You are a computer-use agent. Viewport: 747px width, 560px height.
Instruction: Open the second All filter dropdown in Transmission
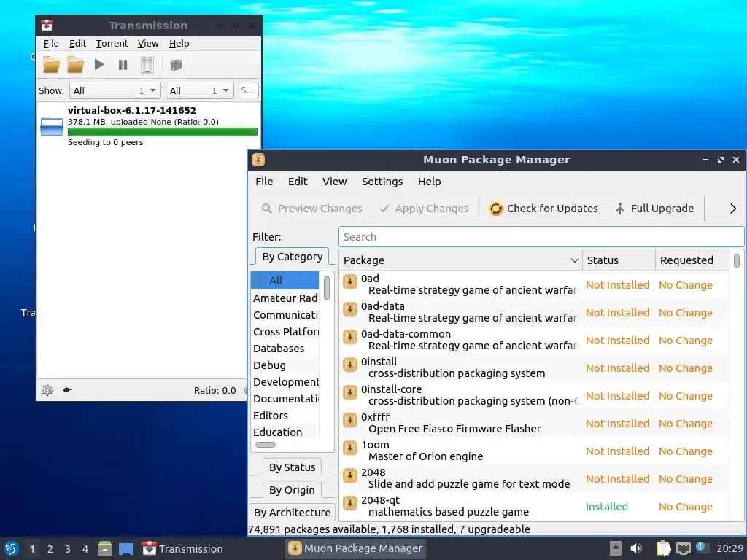[x=200, y=90]
